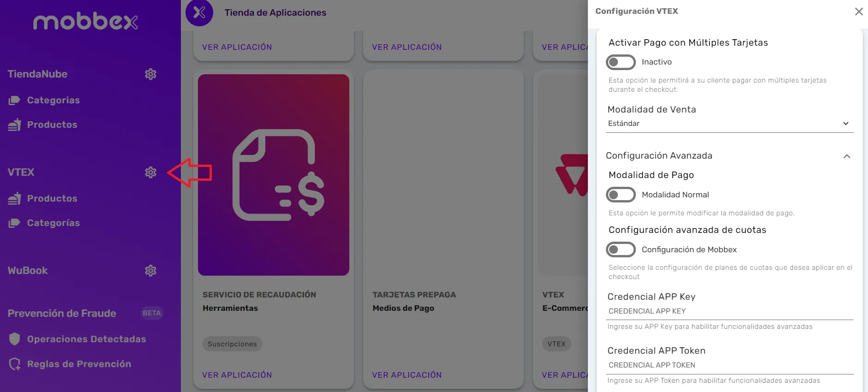Open Operaciones Detectadas menu item
This screenshot has height=392, width=868.
pyautogui.click(x=86, y=339)
